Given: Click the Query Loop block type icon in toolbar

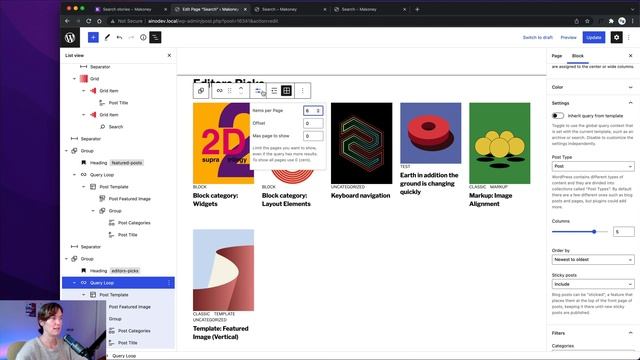Looking at the screenshot, I should click(220, 91).
